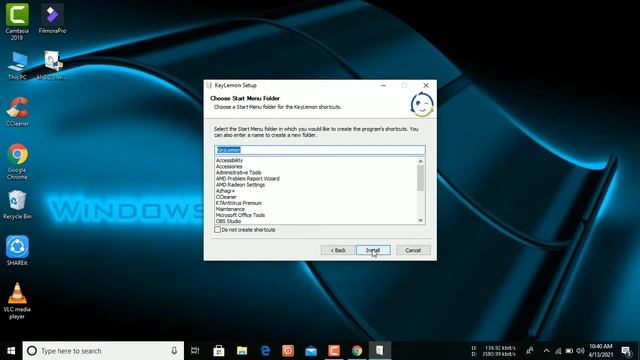Click the folder list scrollbar thumb
The width and height of the screenshot is (640, 360).
click(x=420, y=178)
